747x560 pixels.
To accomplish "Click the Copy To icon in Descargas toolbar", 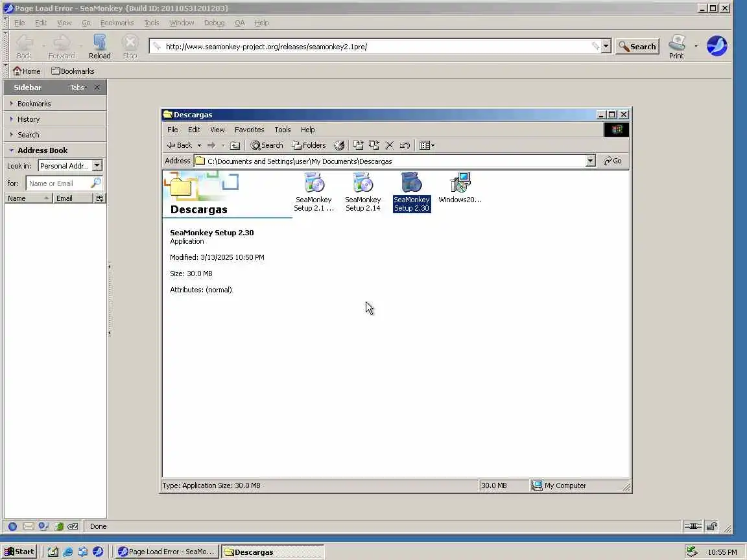I will 374,145.
